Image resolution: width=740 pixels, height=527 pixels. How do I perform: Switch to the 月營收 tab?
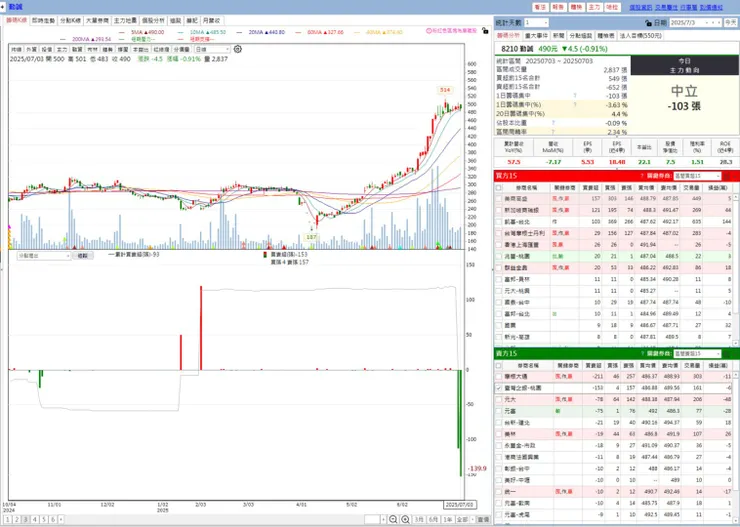211,21
